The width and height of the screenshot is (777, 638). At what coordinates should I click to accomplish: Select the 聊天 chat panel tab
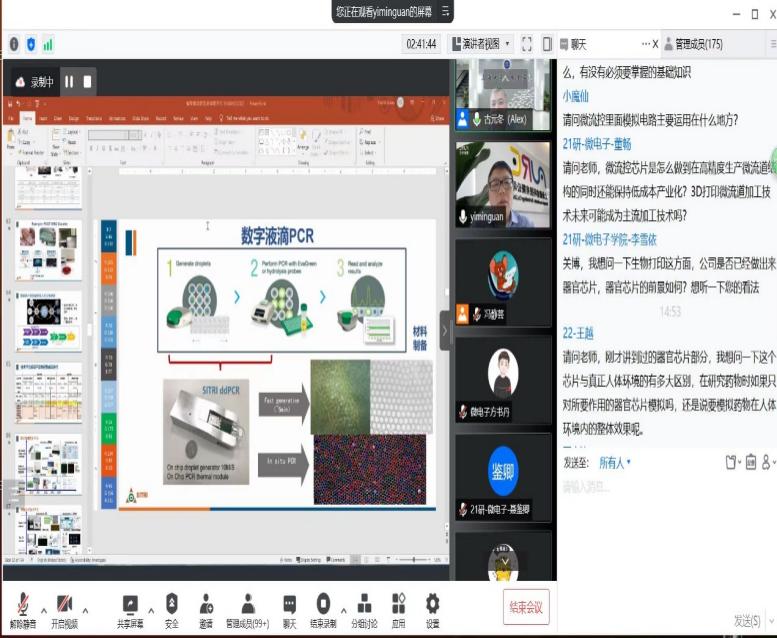(578, 44)
